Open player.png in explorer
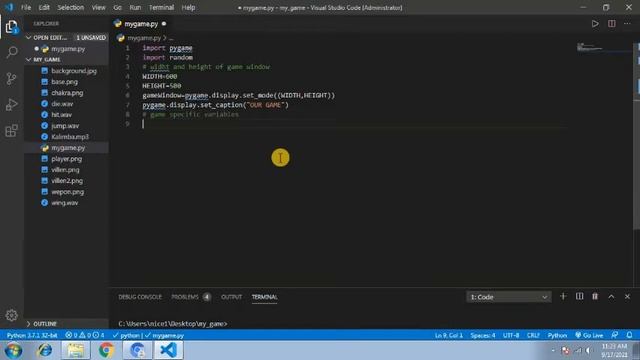Viewport: 640px width, 360px height. point(67,159)
